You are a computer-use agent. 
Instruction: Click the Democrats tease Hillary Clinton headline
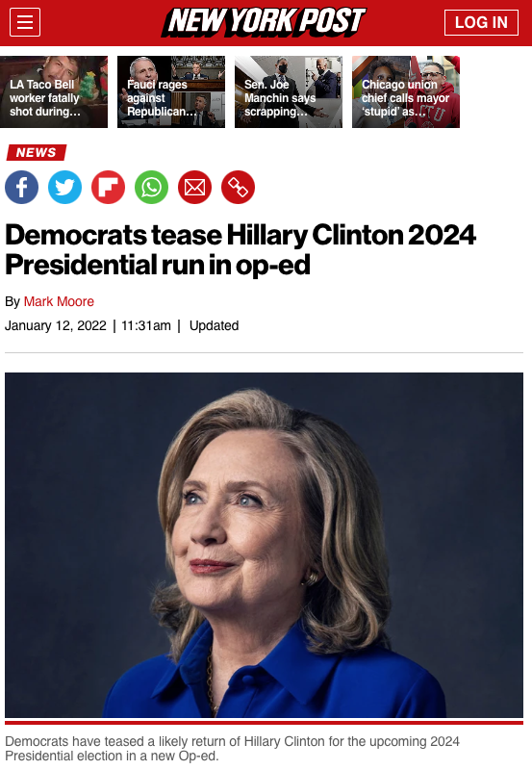(241, 250)
